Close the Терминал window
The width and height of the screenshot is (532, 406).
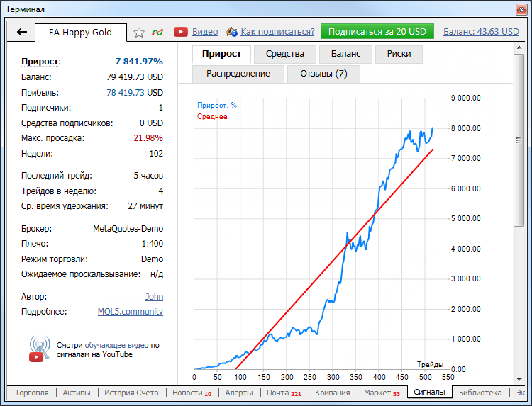521,9
